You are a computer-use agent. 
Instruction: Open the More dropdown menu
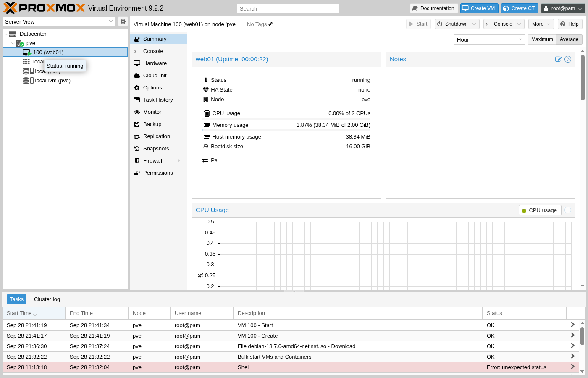[x=541, y=24]
